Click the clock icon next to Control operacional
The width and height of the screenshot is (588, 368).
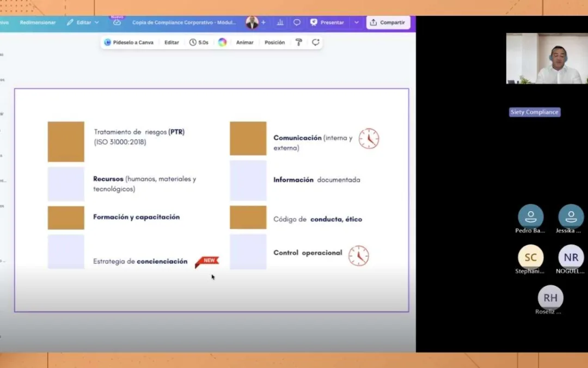point(359,256)
